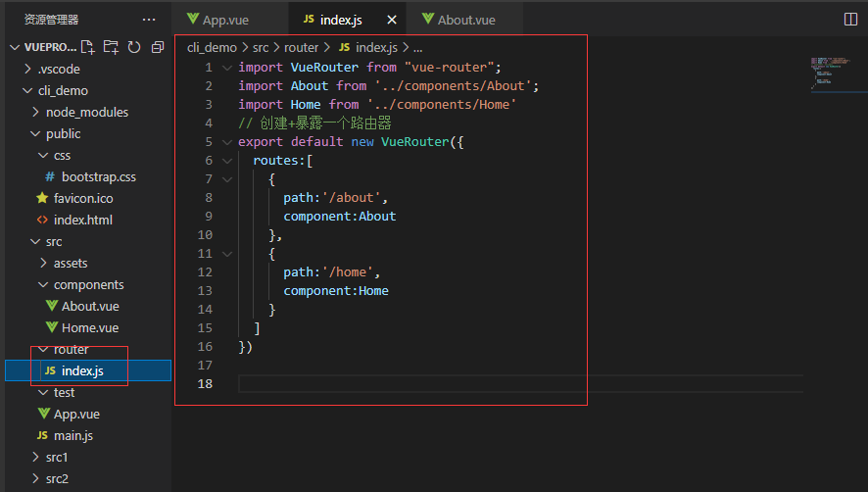Click the empty line 18 in editor

pos(520,383)
